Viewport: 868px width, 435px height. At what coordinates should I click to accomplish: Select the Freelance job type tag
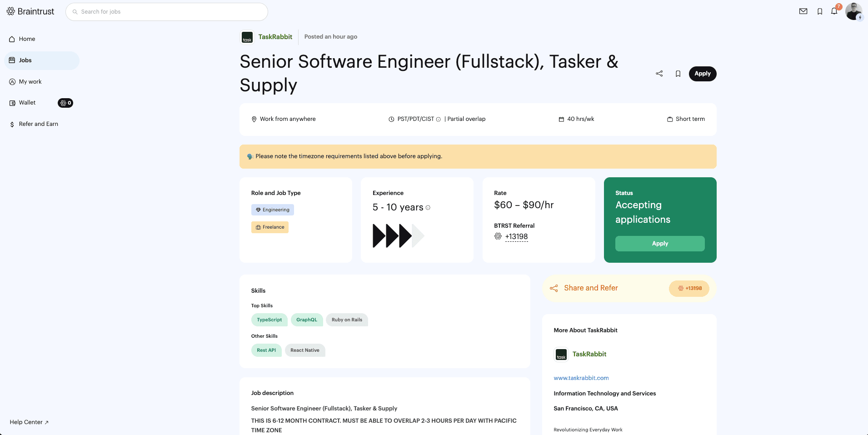pyautogui.click(x=270, y=227)
